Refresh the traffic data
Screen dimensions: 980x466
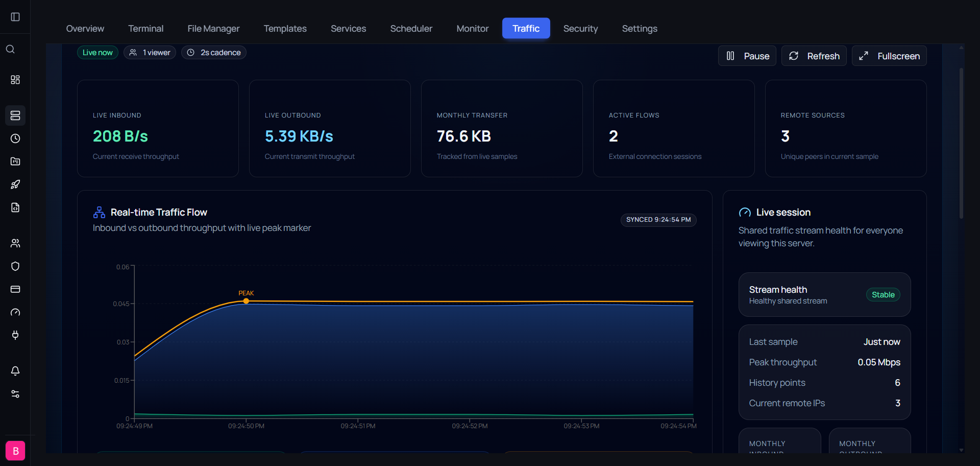click(814, 56)
